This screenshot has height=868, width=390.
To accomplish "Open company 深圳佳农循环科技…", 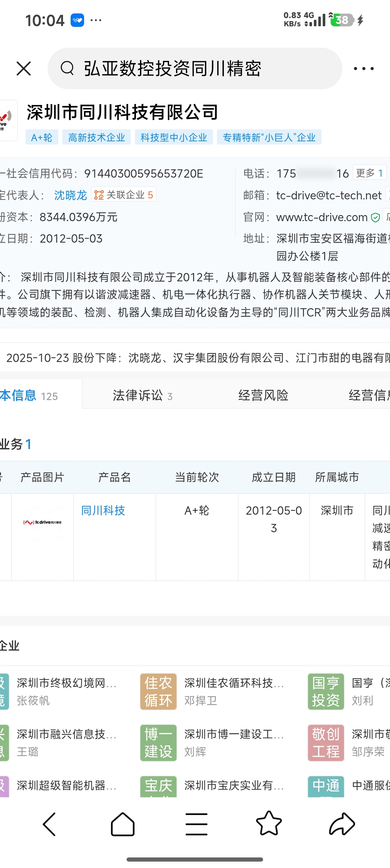I will tap(234, 683).
